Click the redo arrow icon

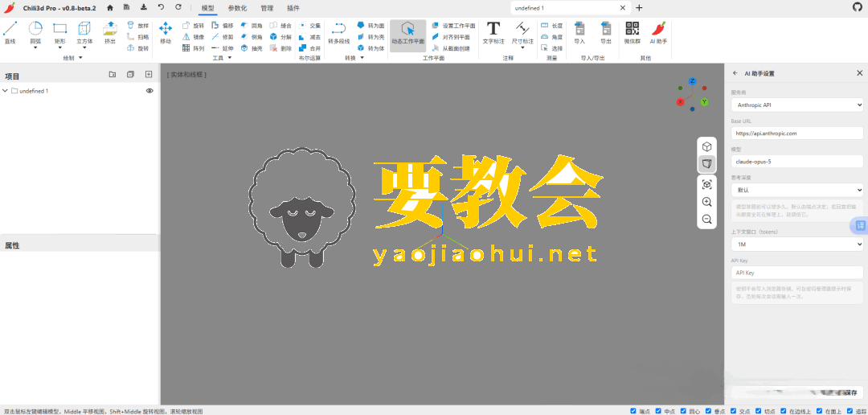[178, 7]
